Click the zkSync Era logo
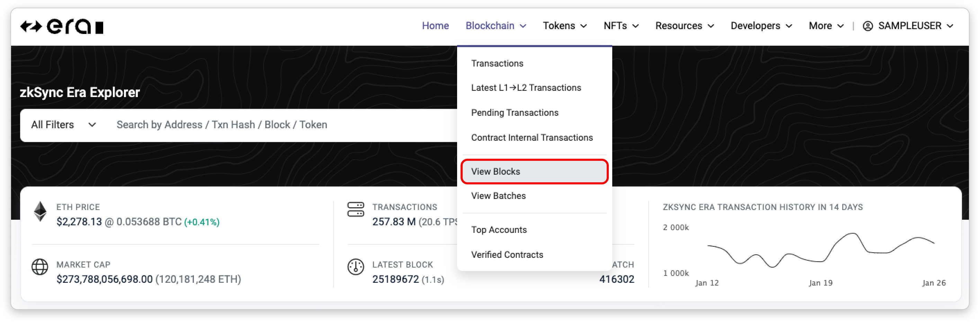The height and width of the screenshot is (323, 980). (x=62, y=27)
